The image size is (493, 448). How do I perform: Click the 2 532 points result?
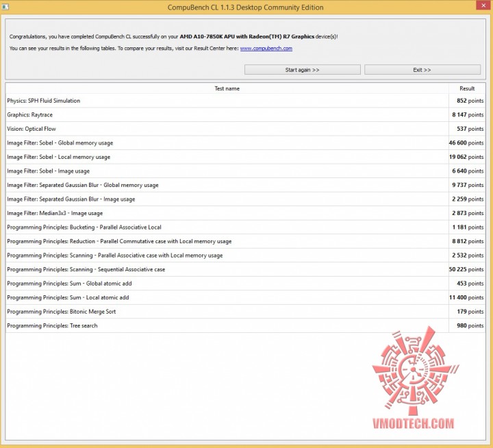click(x=468, y=255)
